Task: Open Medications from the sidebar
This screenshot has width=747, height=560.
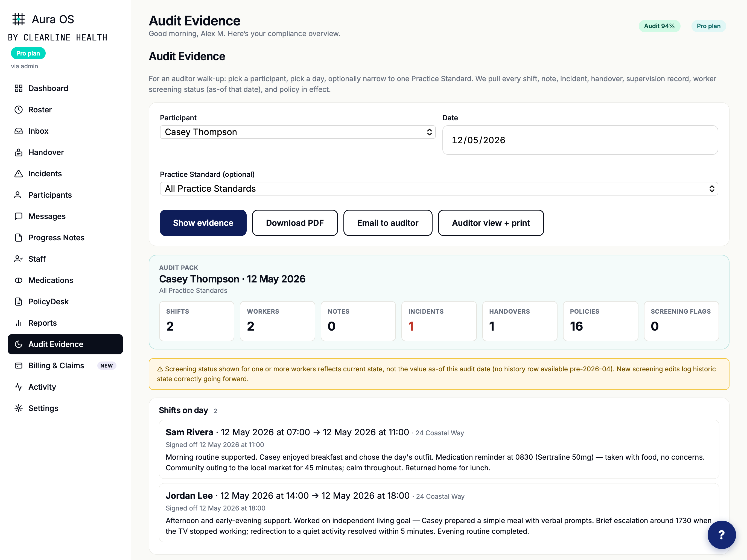Action: (x=65, y=280)
